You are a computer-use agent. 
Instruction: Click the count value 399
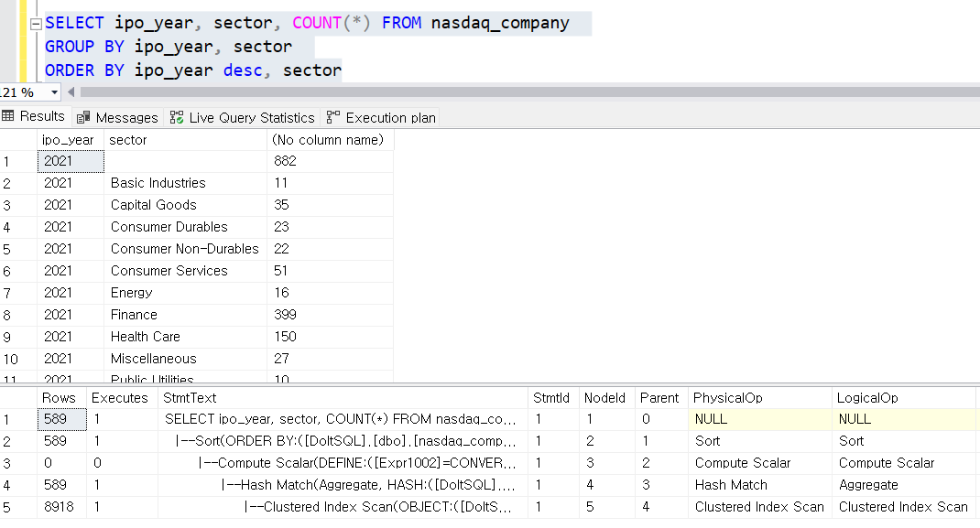[330, 315]
